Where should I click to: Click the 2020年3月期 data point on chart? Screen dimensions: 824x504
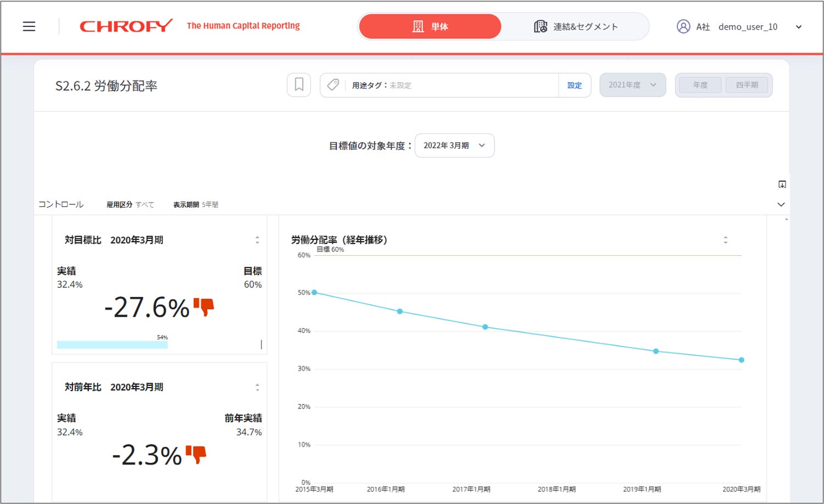(x=742, y=360)
